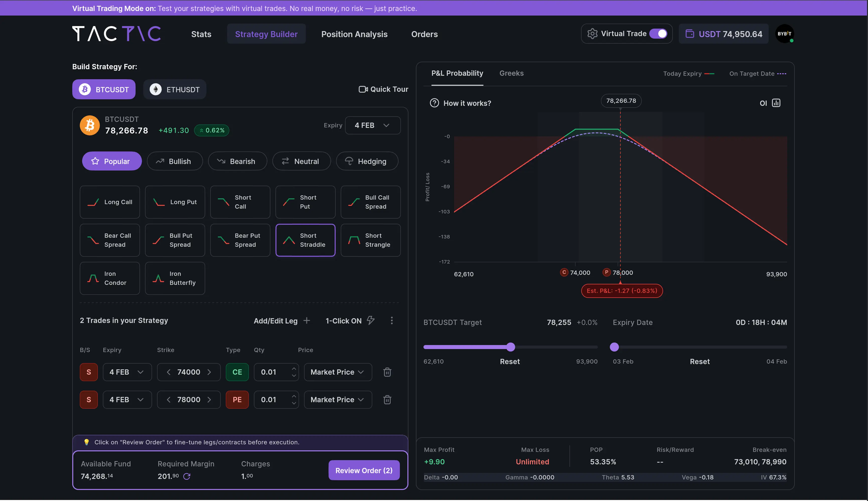
Task: Click the Virtual Trade settings gear
Action: click(592, 34)
